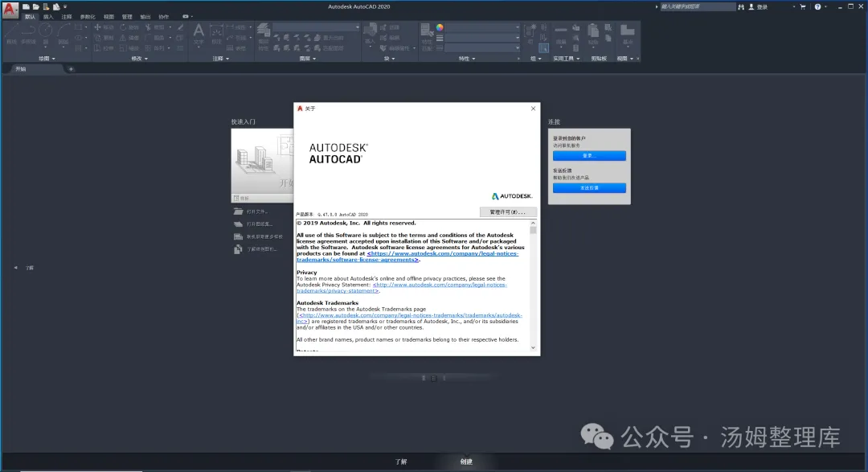The height and width of the screenshot is (472, 868).
Task: Switch to the Annotate (注释) ribbon tab
Action: click(x=67, y=17)
